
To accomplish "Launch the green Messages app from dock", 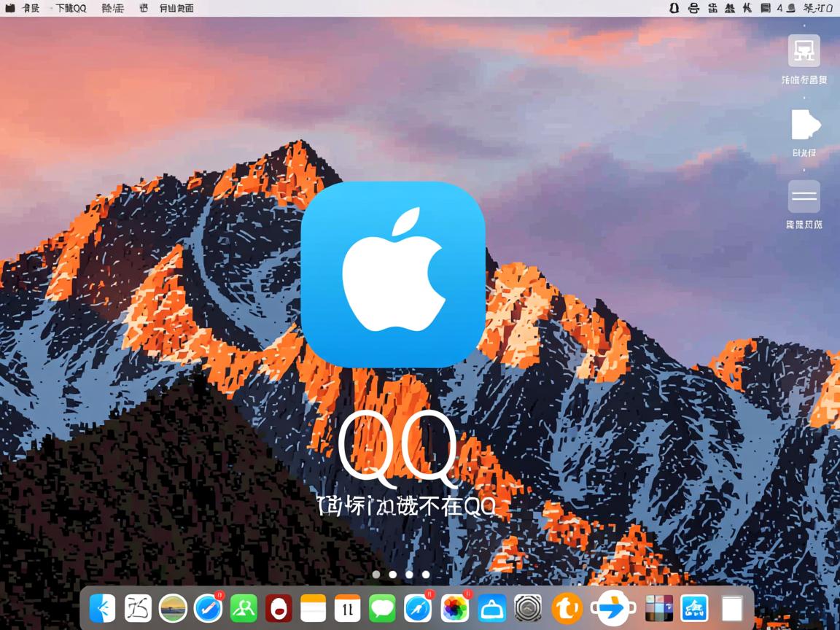I will (x=382, y=607).
